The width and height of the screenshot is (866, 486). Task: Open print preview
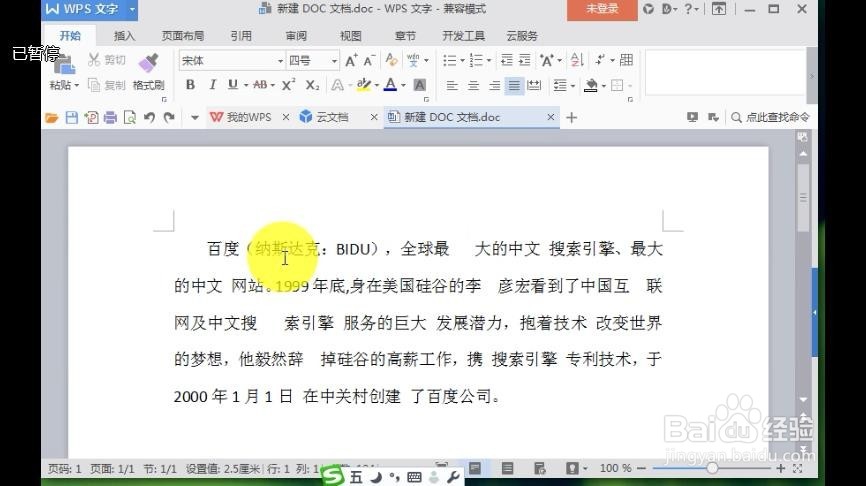(130, 117)
